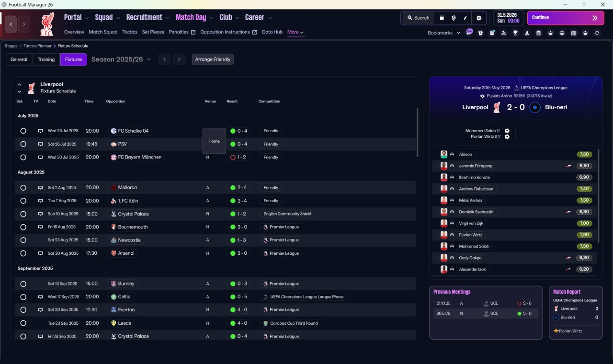Screen dimensions: 613x364
Task: Collapse Liverpool fixture schedule with up chevron
Action: pos(20,85)
